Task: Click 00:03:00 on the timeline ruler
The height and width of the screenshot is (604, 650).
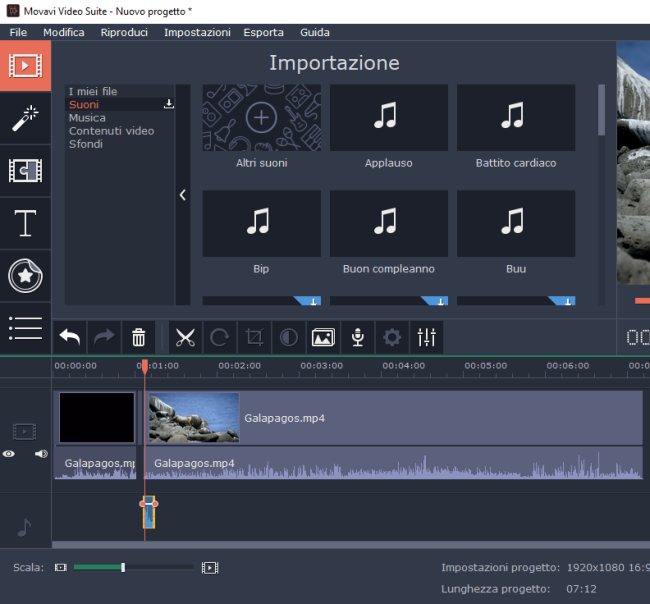Action: (322, 366)
